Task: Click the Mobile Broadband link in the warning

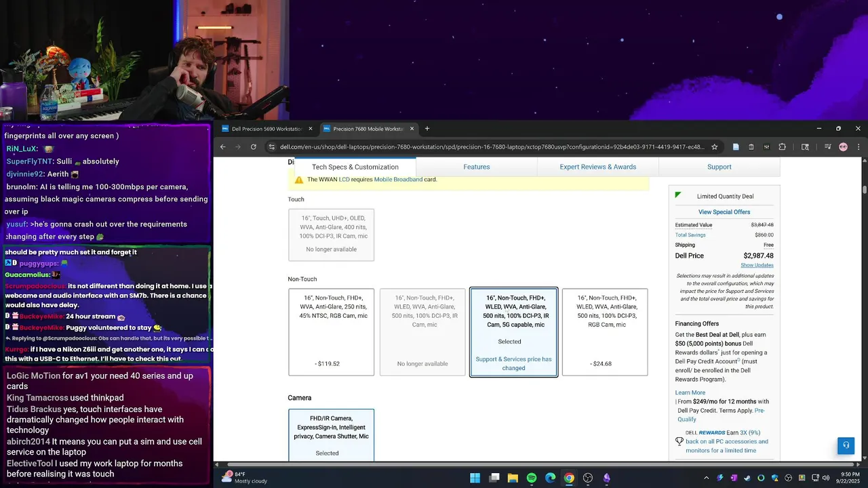Action: 398,180
